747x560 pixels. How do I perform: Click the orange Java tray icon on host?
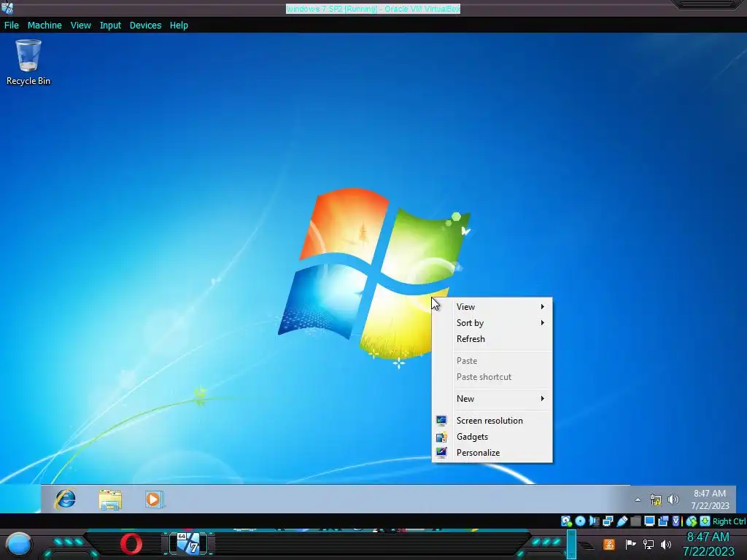[x=609, y=544]
